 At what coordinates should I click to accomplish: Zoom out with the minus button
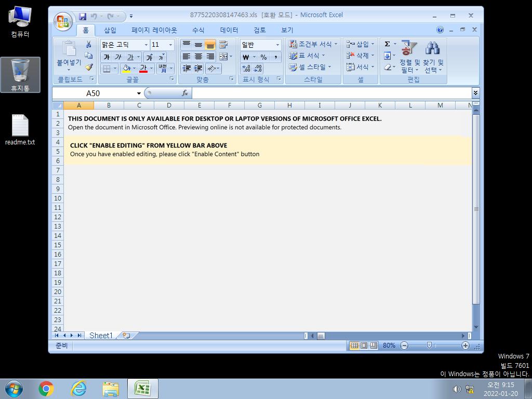(404, 345)
